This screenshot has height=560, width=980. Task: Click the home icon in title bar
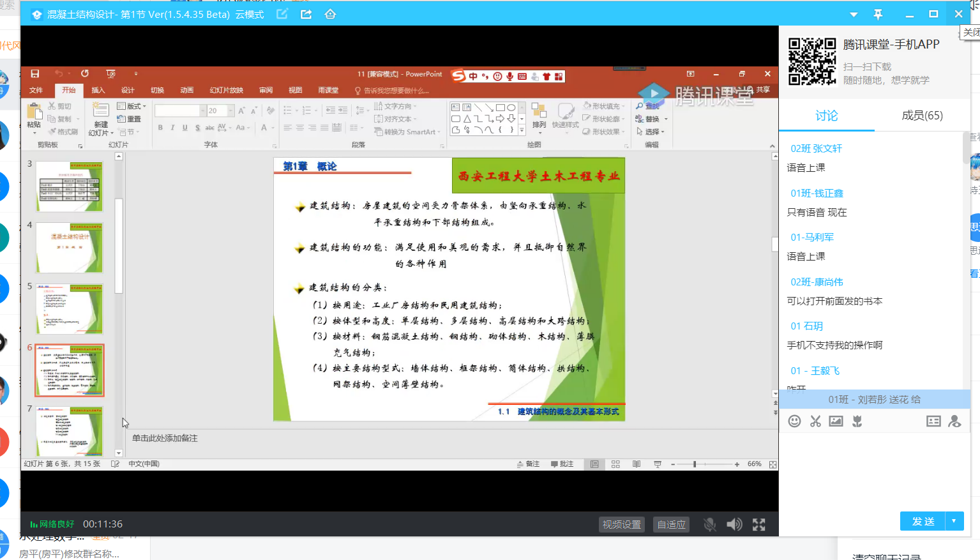pos(330,14)
